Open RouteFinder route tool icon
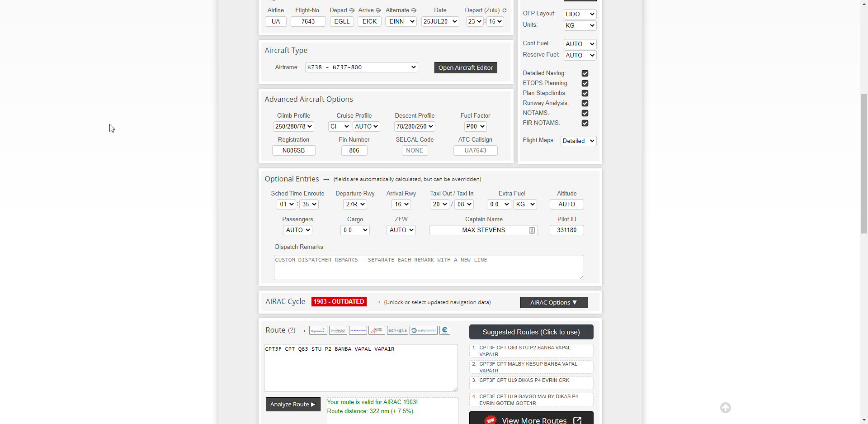The width and height of the screenshot is (868, 424). coord(358,330)
